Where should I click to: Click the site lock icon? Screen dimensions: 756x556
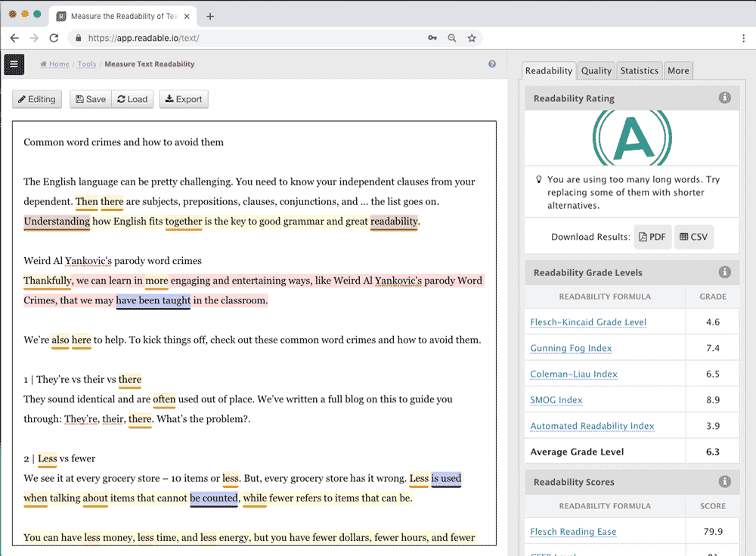tap(78, 38)
